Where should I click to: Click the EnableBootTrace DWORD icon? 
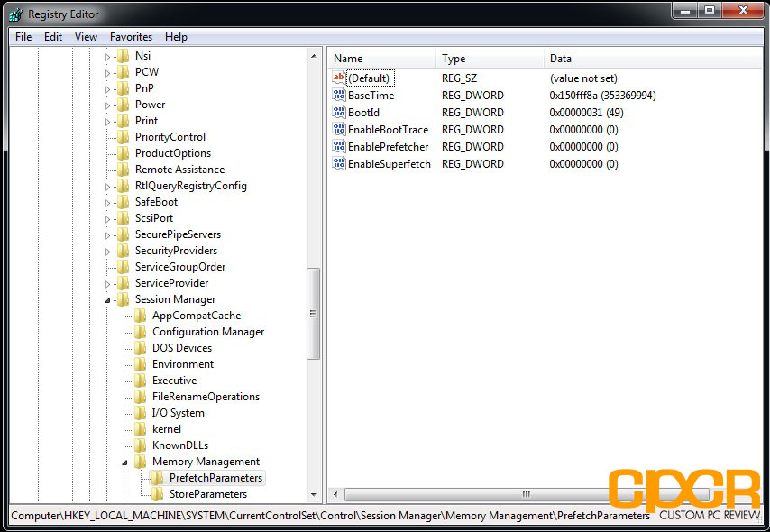coord(339,129)
